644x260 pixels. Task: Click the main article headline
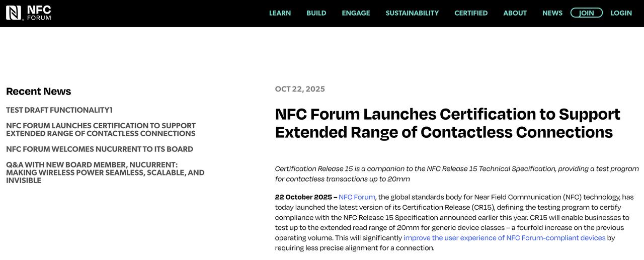pos(447,123)
